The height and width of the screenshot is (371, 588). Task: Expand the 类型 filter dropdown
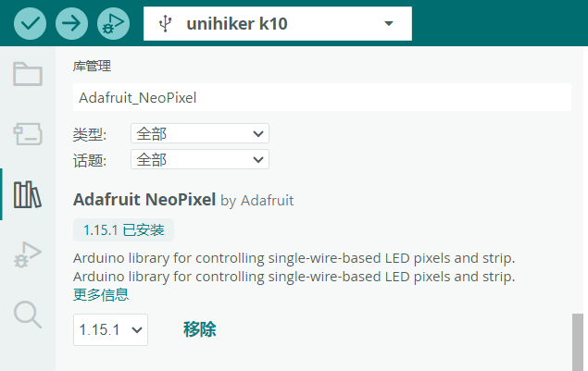click(200, 133)
